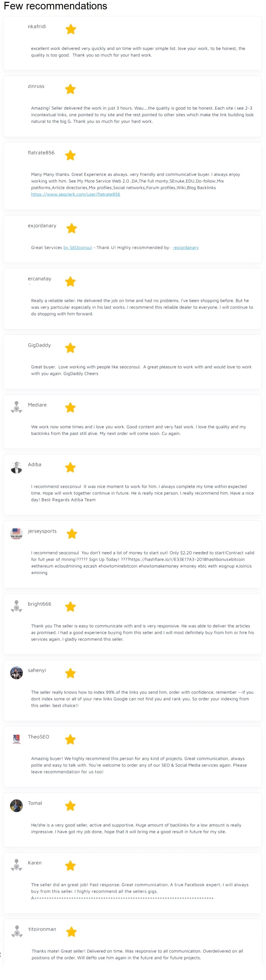Click the username jerseysports
The height and width of the screenshot is (980, 266).
(42, 531)
